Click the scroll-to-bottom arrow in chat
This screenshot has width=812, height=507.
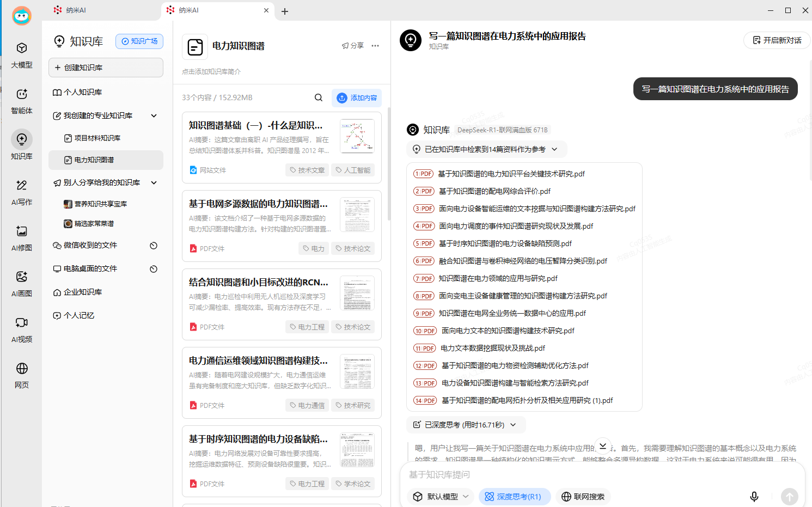coord(603,446)
